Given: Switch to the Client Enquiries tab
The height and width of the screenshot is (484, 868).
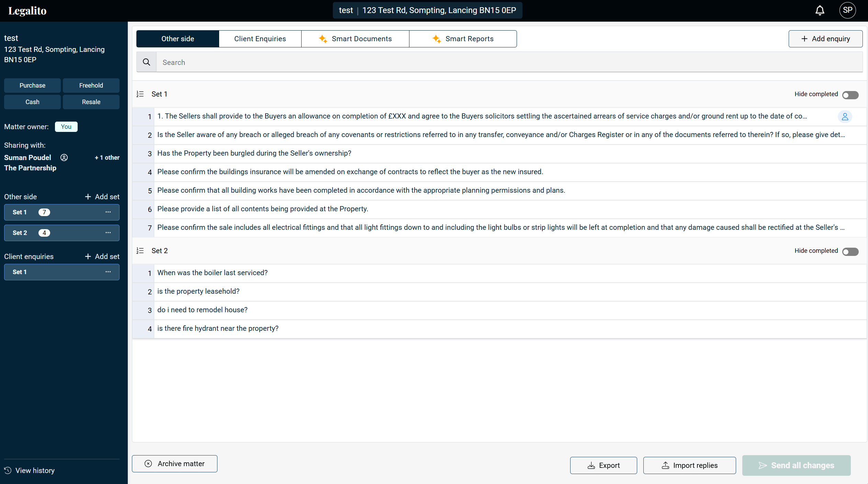Looking at the screenshot, I should click(x=260, y=39).
